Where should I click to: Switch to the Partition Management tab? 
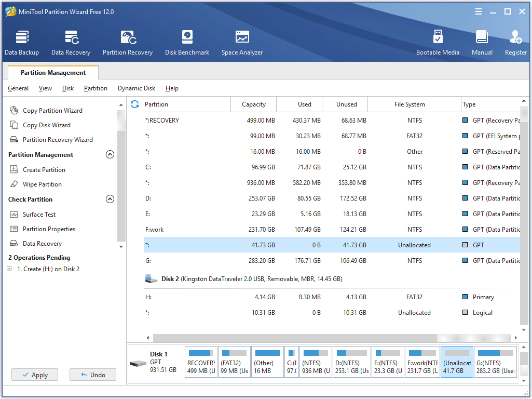click(53, 72)
